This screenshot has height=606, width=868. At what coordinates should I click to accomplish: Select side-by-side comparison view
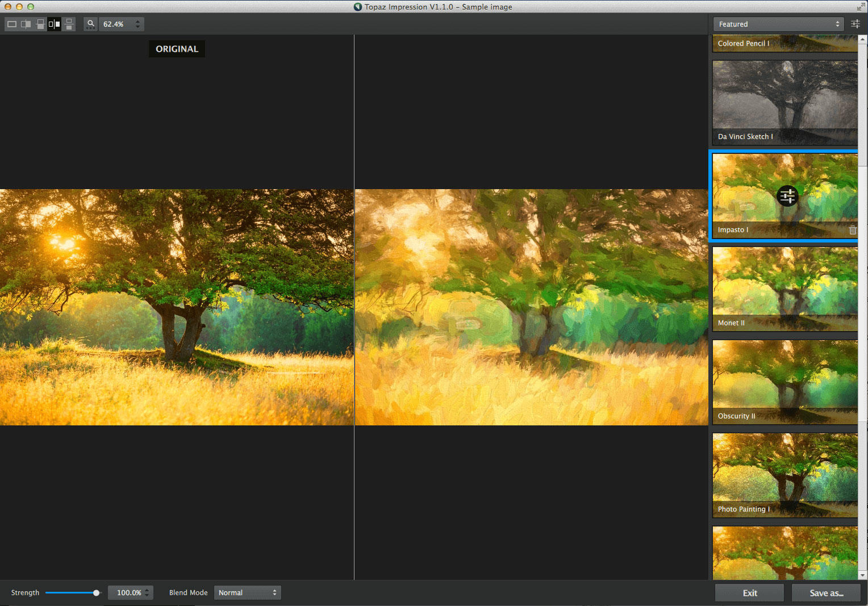[x=55, y=24]
